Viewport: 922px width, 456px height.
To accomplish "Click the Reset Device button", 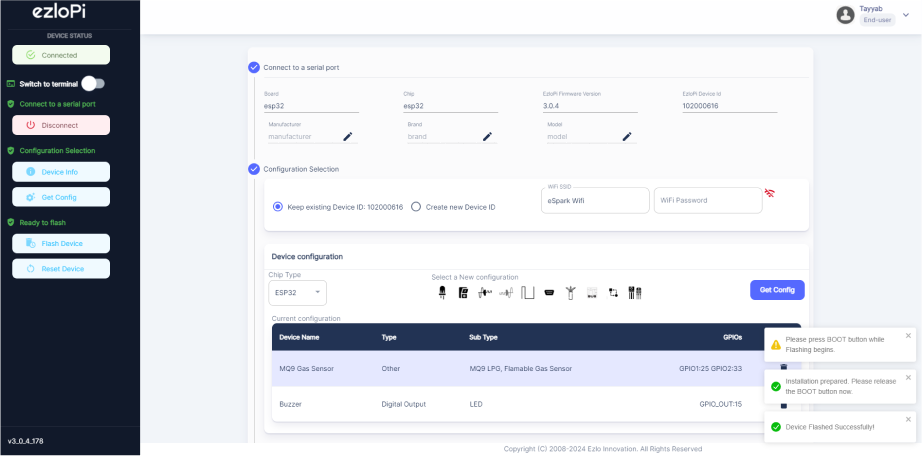I will pos(61,268).
